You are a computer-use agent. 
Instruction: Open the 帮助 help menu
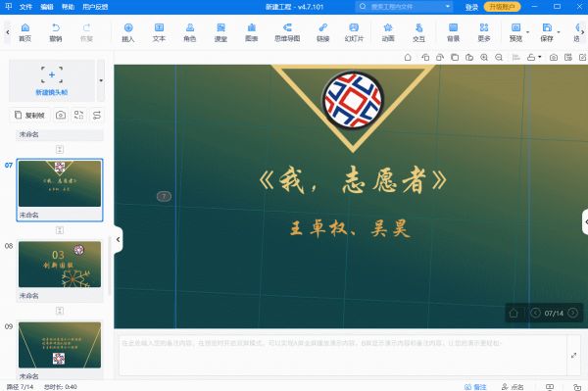pos(68,7)
